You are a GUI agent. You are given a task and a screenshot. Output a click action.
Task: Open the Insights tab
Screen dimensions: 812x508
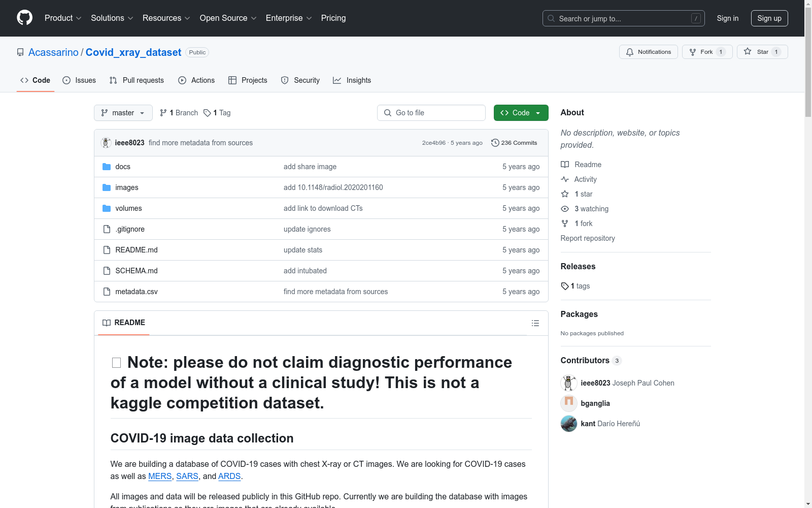(x=352, y=80)
